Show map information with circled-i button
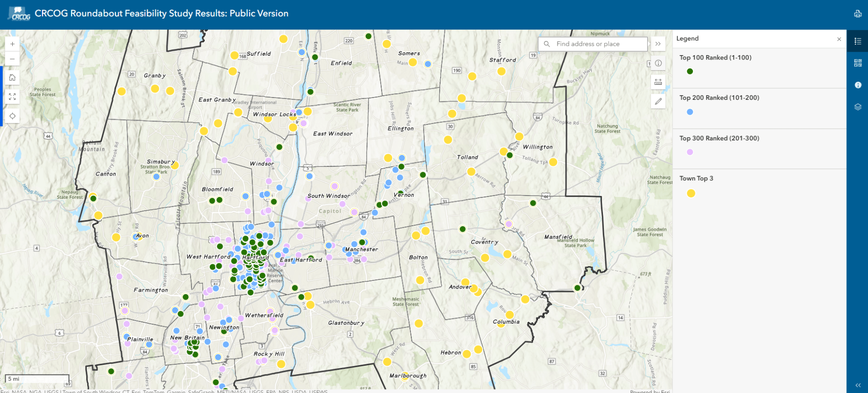This screenshot has width=868, height=393. 658,63
